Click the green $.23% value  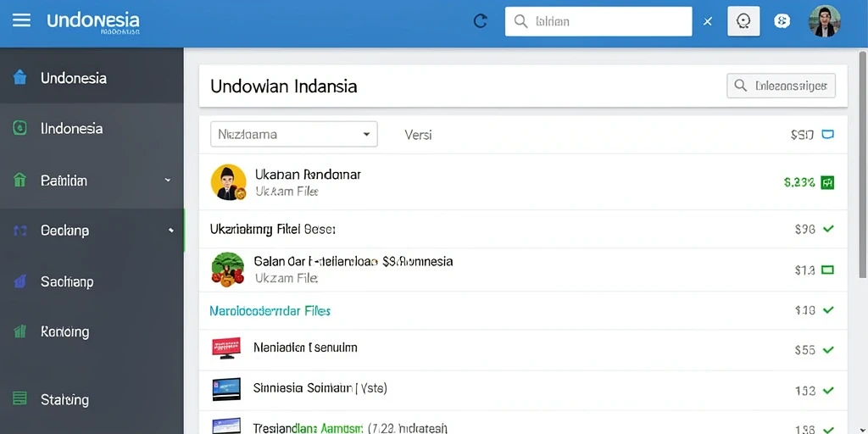(x=799, y=182)
